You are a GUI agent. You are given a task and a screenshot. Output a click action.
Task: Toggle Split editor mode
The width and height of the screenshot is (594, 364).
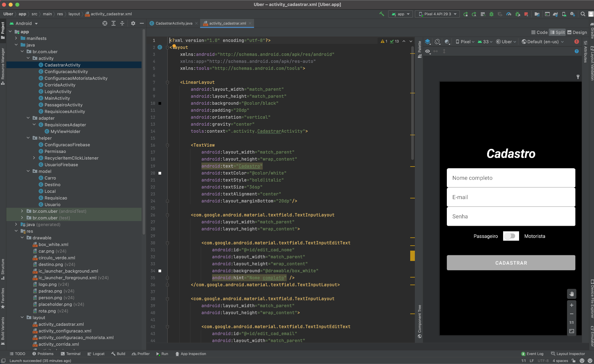coord(557,32)
